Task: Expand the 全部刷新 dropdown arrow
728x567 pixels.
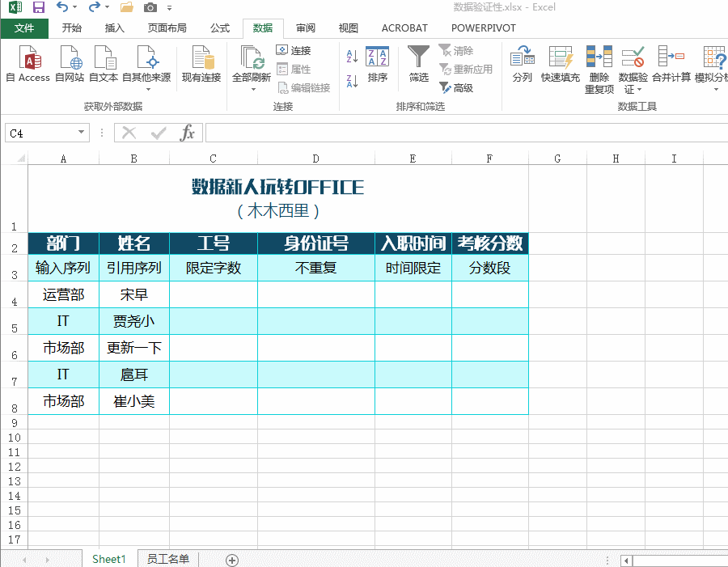Action: [253, 89]
